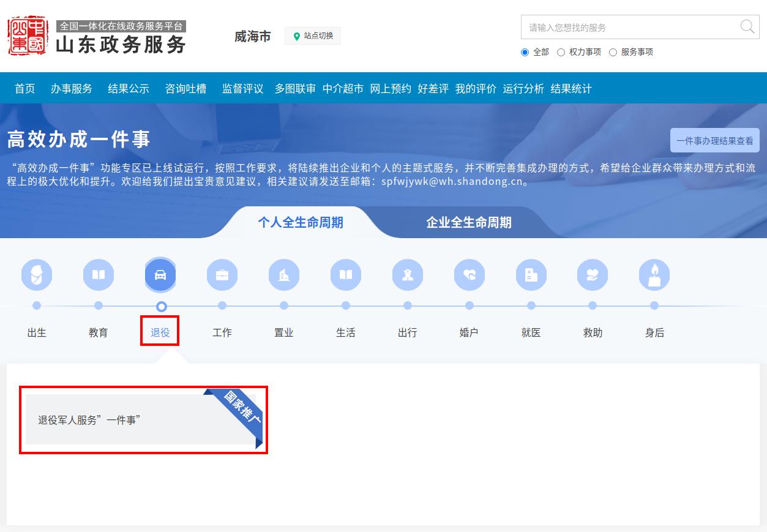767x532 pixels.
Task: Select the 置业 lifecycle icon
Action: tap(283, 274)
